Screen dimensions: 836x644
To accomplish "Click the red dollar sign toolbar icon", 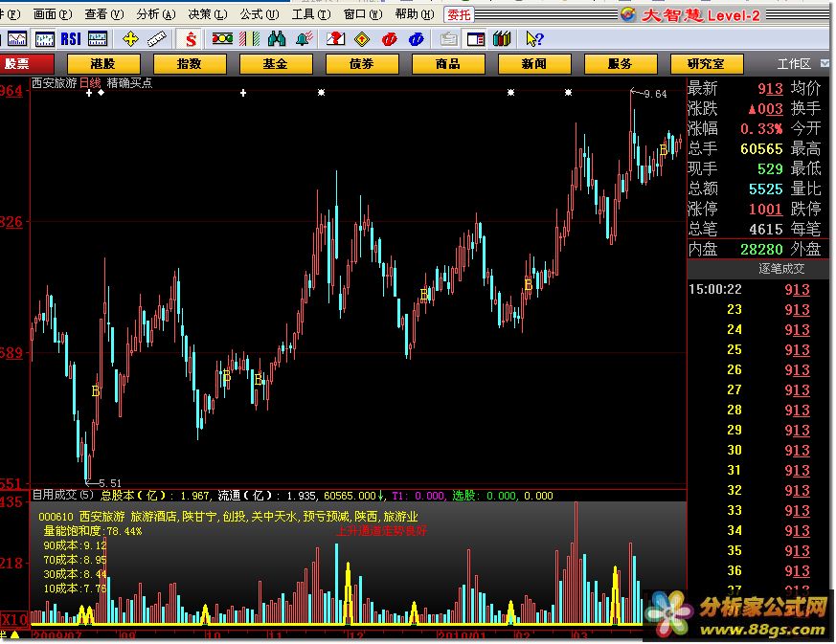I will 192,39.
